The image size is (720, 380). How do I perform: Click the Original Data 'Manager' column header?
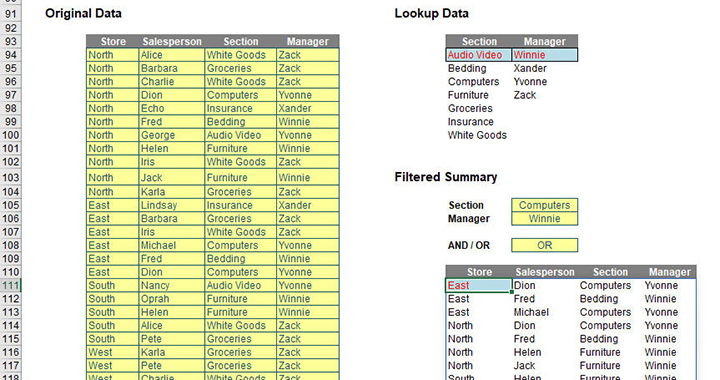click(308, 41)
